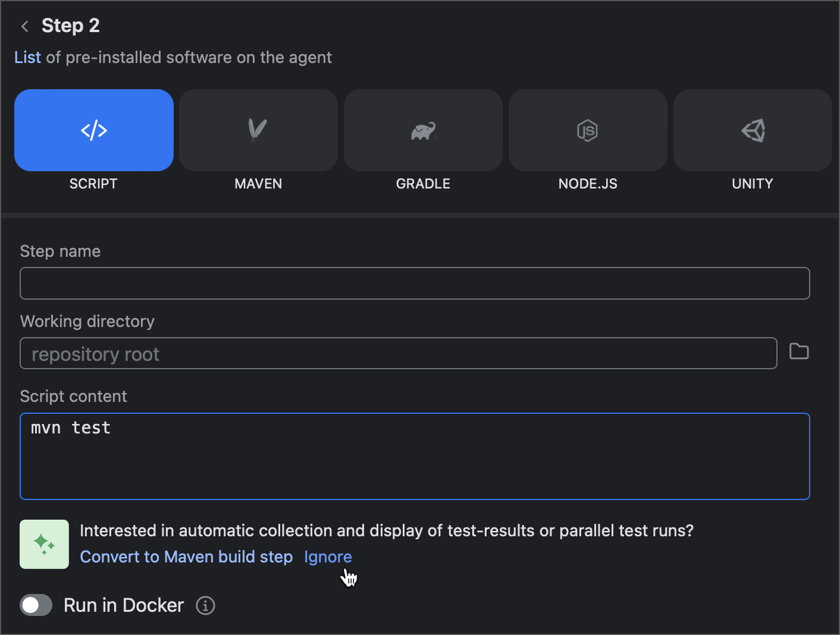840x635 pixels.
Task: Navigate back using the Step 2 chevron
Action: coord(24,26)
